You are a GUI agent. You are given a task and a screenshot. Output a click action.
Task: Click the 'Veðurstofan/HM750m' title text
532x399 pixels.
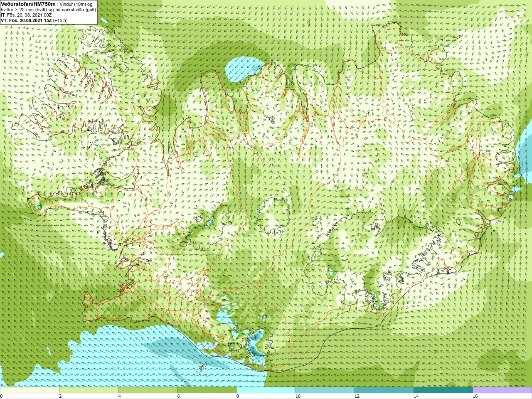28,4
